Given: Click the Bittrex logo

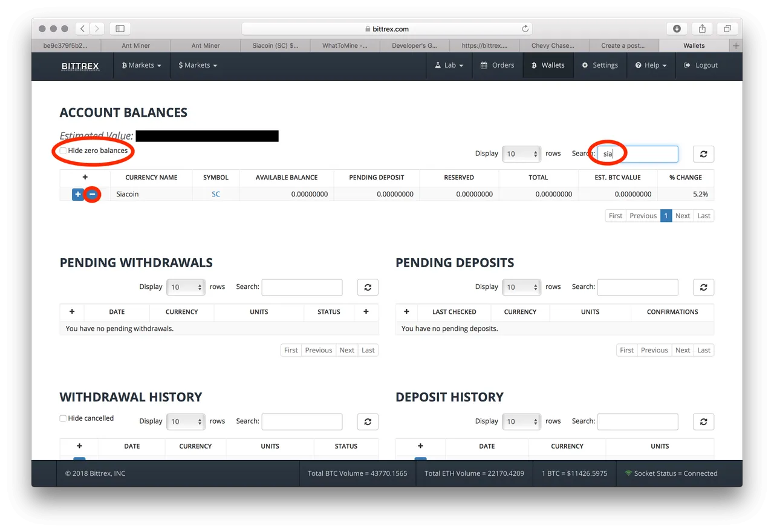Looking at the screenshot, I should pyautogui.click(x=80, y=66).
